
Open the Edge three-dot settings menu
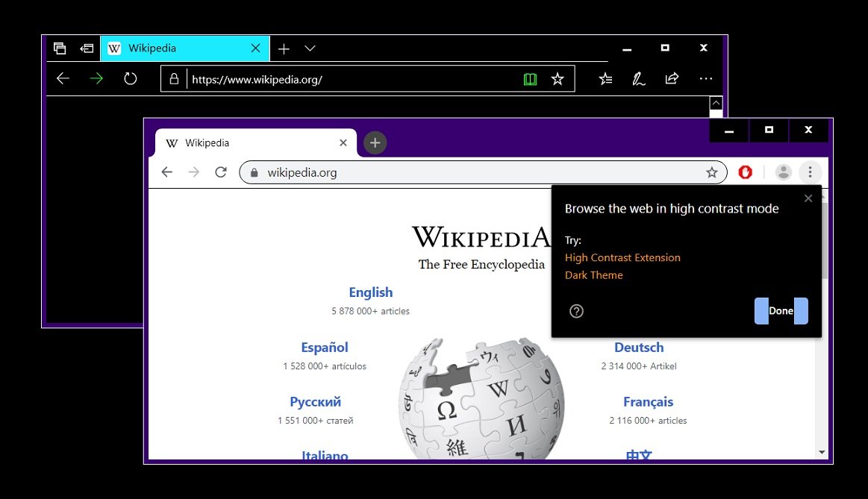(x=705, y=79)
